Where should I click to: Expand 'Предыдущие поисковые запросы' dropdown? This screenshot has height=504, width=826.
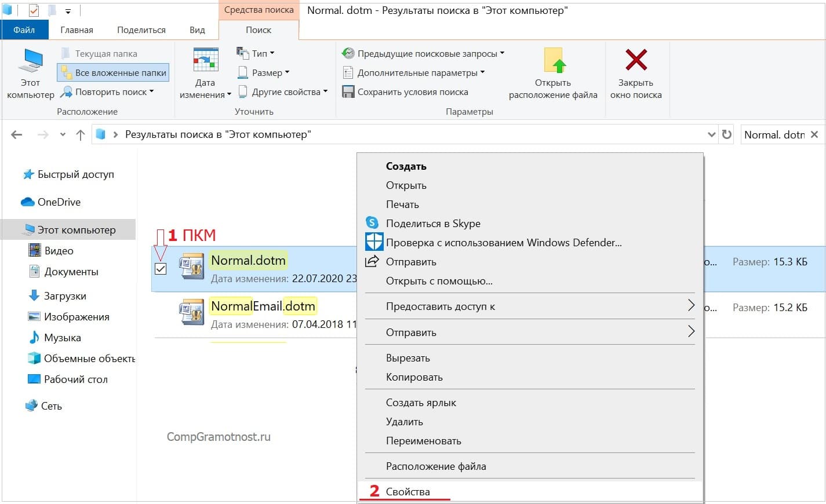tap(423, 53)
